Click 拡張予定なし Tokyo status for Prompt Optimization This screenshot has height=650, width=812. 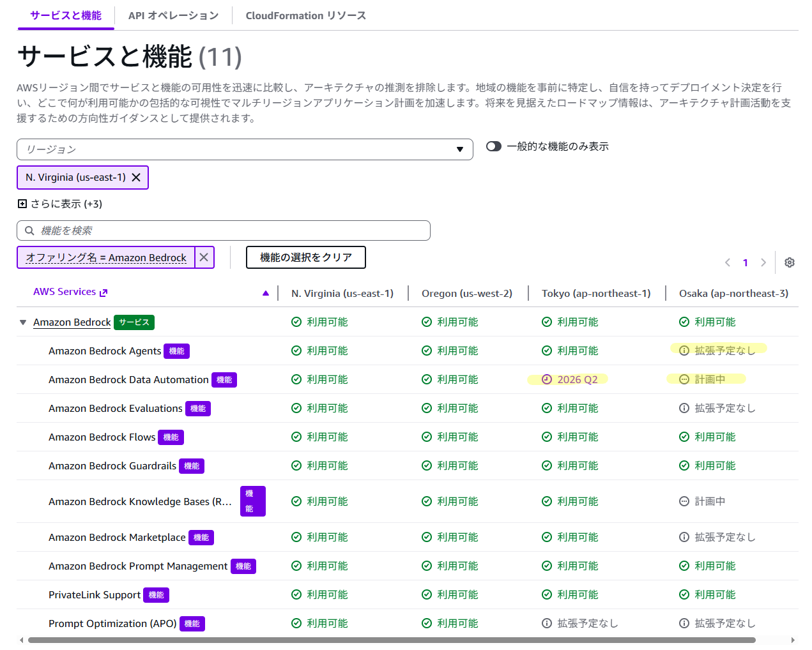click(580, 624)
